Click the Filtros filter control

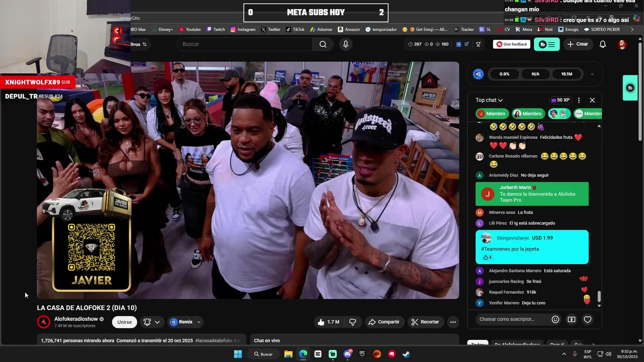point(139,44)
